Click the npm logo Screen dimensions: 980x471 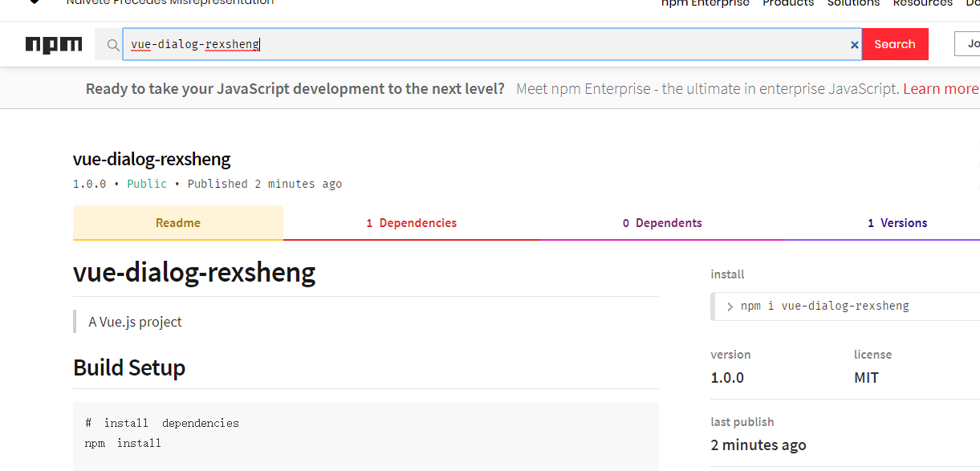54,45
